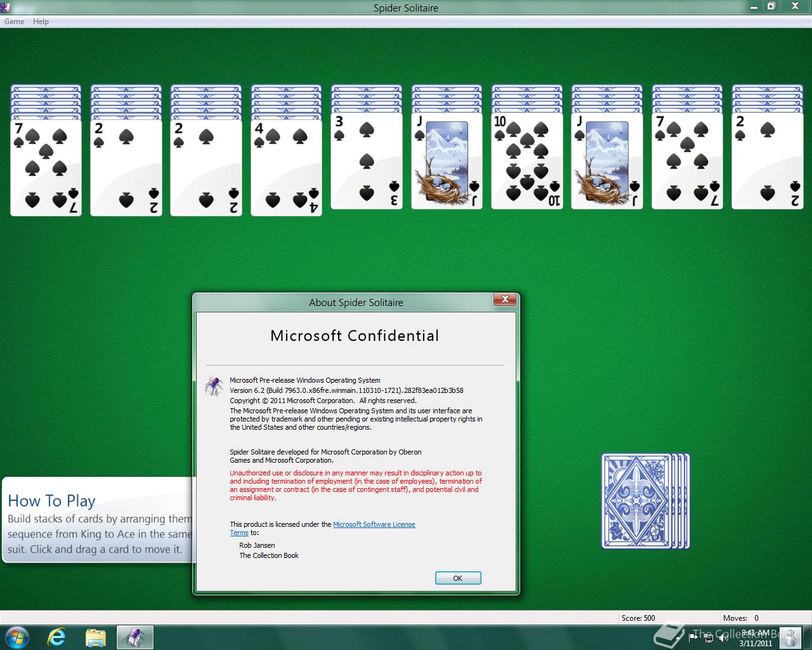Open the Microsoft Software License Terms link
The image size is (812, 650).
(x=374, y=524)
